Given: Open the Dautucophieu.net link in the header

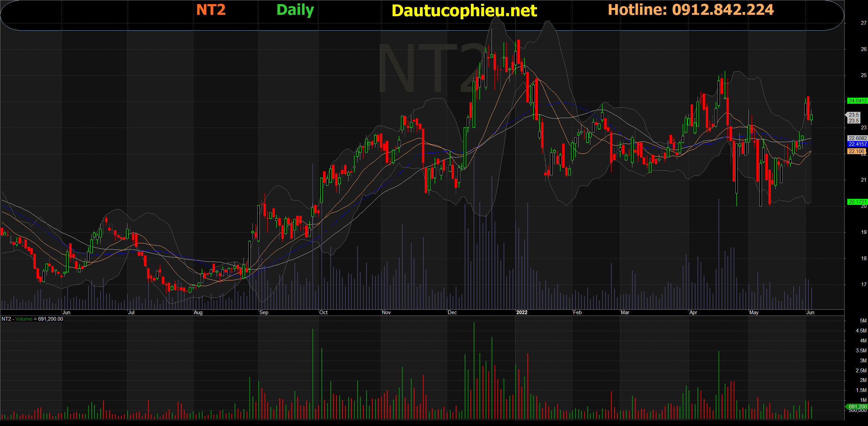Looking at the screenshot, I should click(x=464, y=11).
